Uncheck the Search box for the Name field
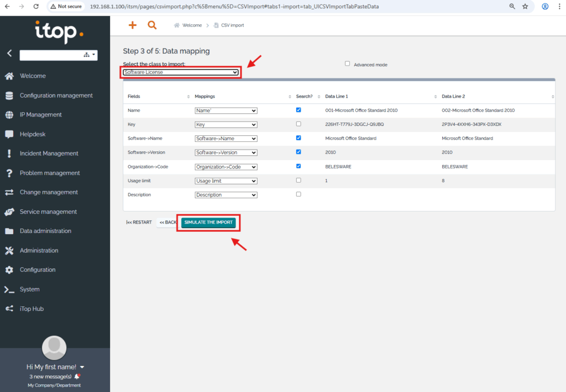This screenshot has width=566, height=392. click(298, 110)
